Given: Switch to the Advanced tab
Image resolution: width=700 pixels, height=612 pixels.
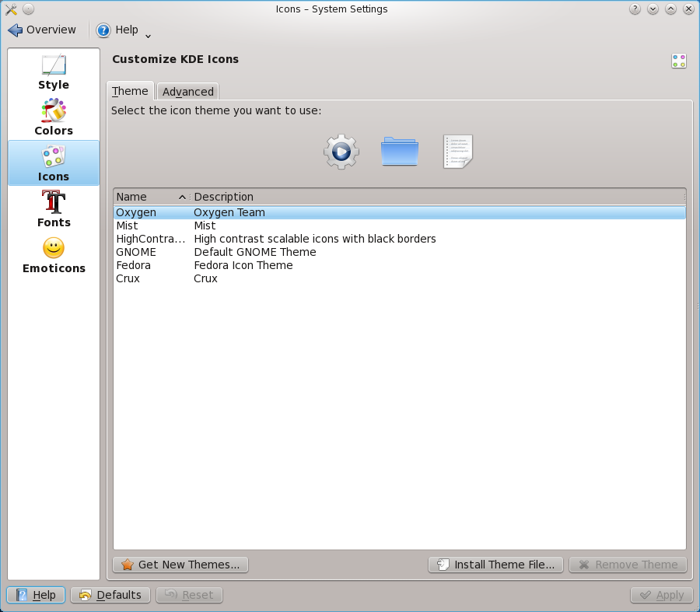Looking at the screenshot, I should pos(187,92).
